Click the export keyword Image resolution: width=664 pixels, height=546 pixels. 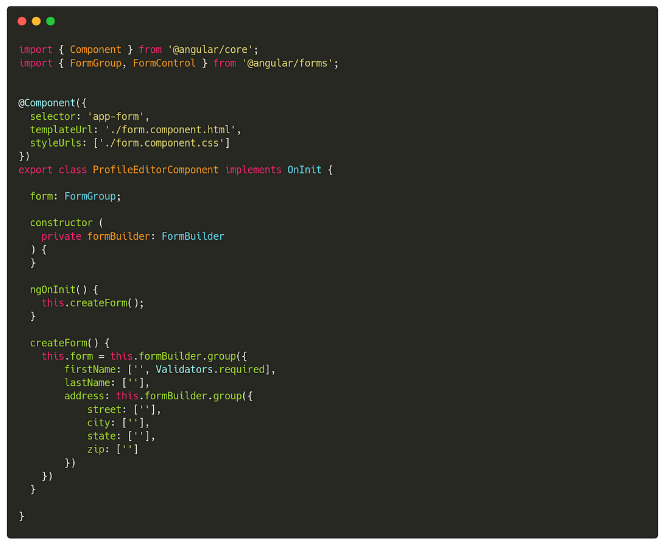pyautogui.click(x=35, y=170)
